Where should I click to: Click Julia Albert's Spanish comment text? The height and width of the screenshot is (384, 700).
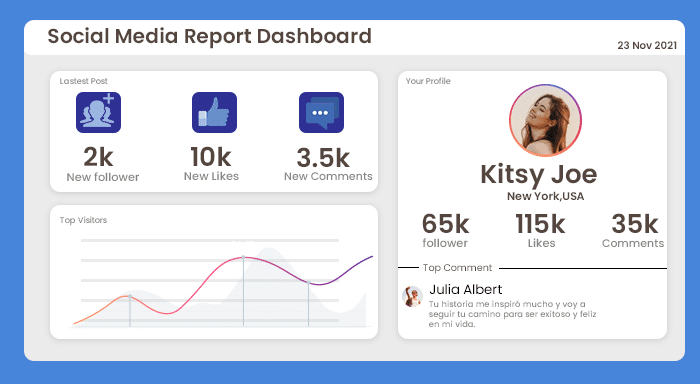pyautogui.click(x=512, y=314)
